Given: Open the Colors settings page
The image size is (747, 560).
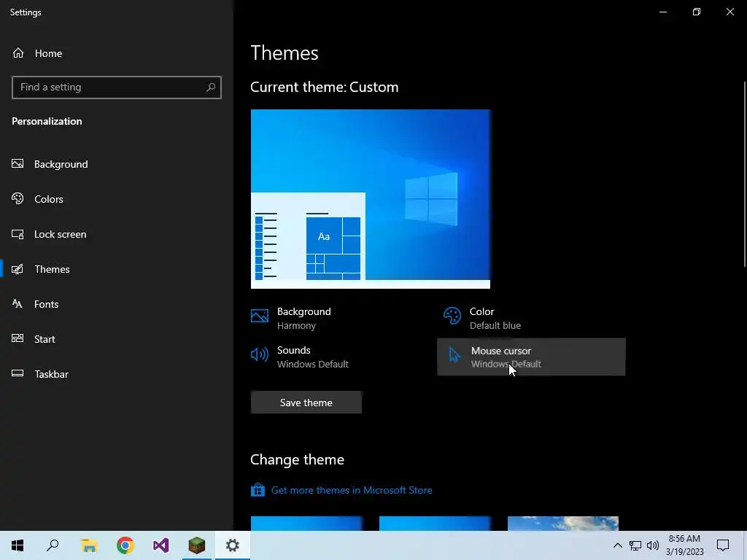Looking at the screenshot, I should tap(117, 199).
